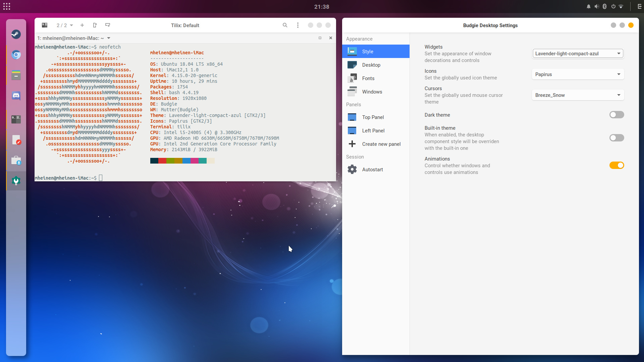Enable the Built-in theme override
The height and width of the screenshot is (362, 644).
[616, 138]
